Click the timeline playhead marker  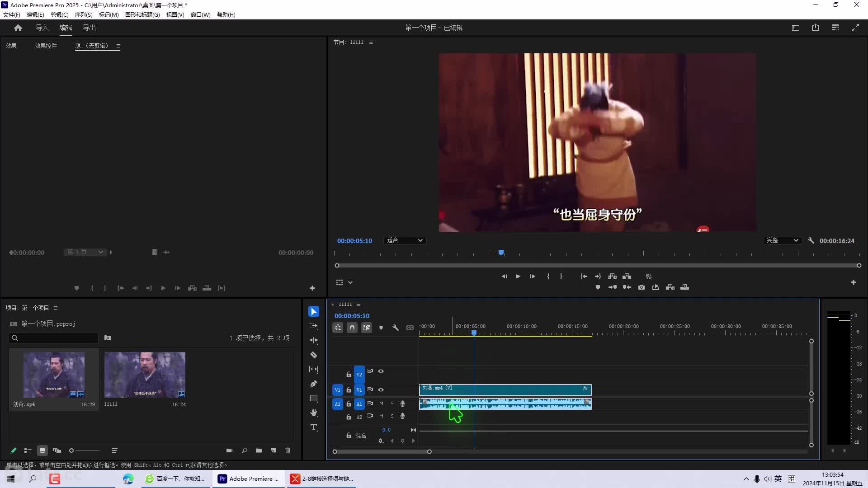[x=474, y=333]
